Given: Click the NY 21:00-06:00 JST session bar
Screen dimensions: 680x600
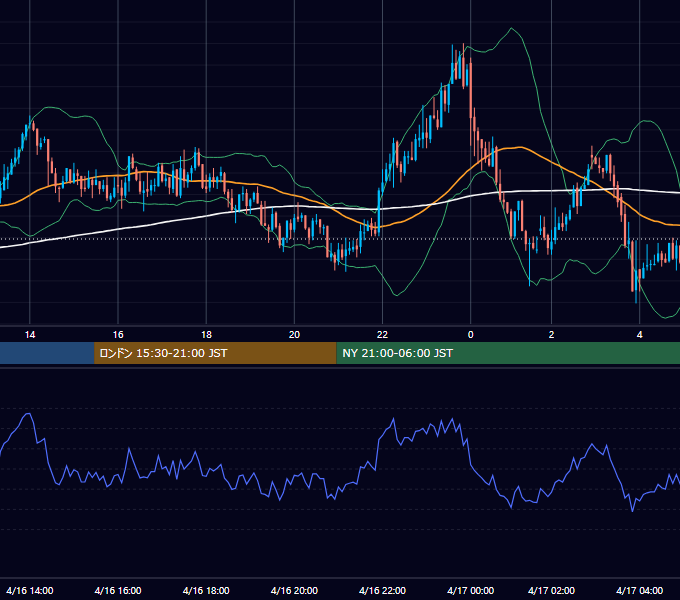Looking at the screenshot, I should tap(508, 353).
